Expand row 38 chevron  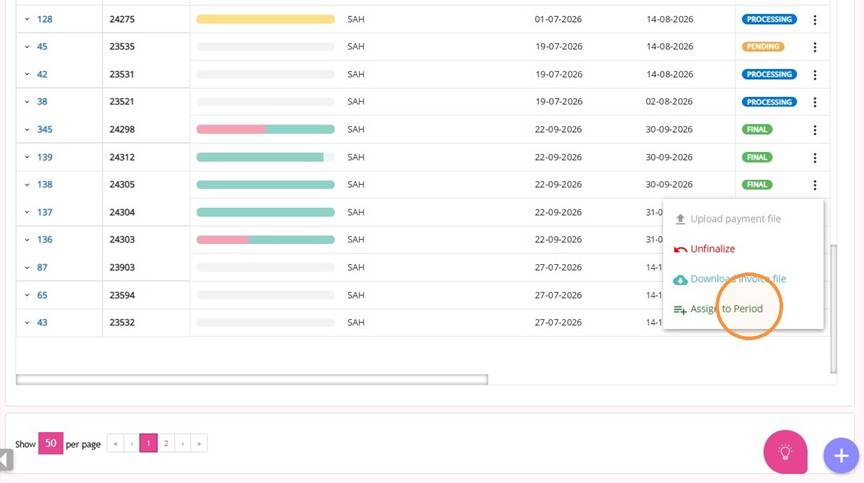pos(27,102)
